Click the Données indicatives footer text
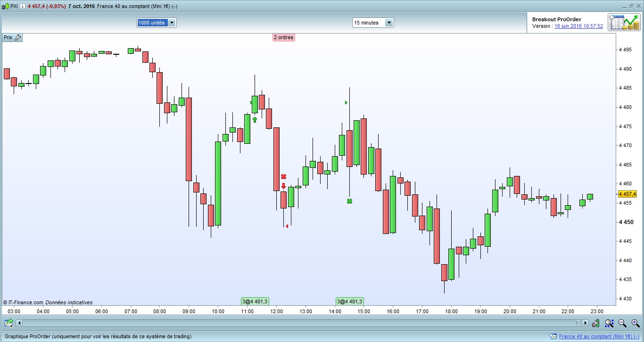The height and width of the screenshot is (342, 644). pos(69,302)
